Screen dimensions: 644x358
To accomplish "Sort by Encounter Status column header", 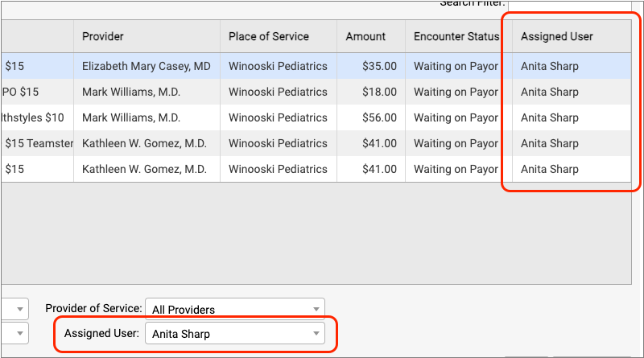I will pos(456,37).
